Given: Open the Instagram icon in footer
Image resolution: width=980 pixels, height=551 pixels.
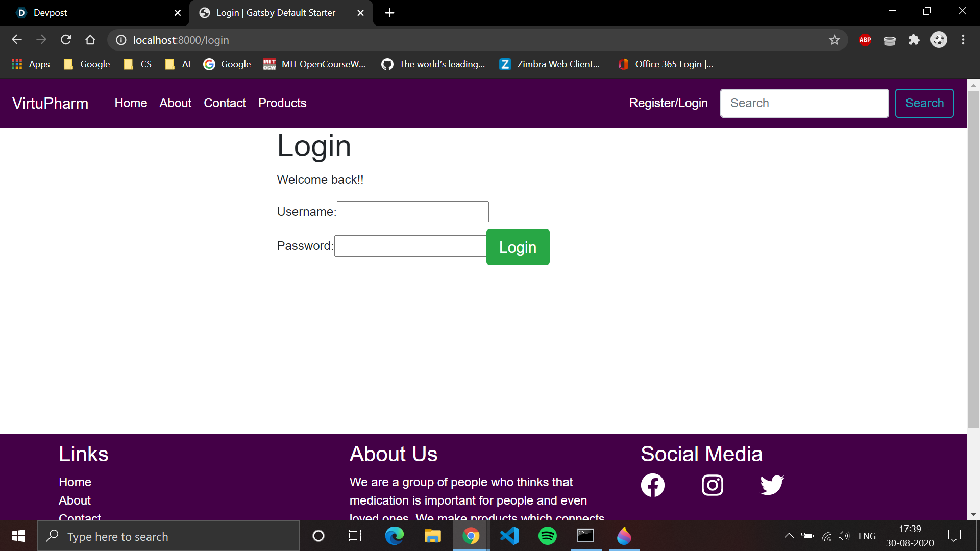Looking at the screenshot, I should click(x=712, y=485).
